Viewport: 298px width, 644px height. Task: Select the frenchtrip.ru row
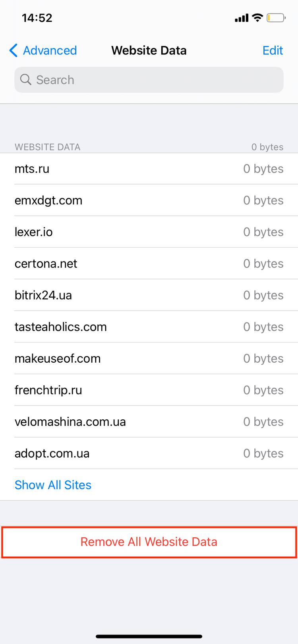click(149, 390)
